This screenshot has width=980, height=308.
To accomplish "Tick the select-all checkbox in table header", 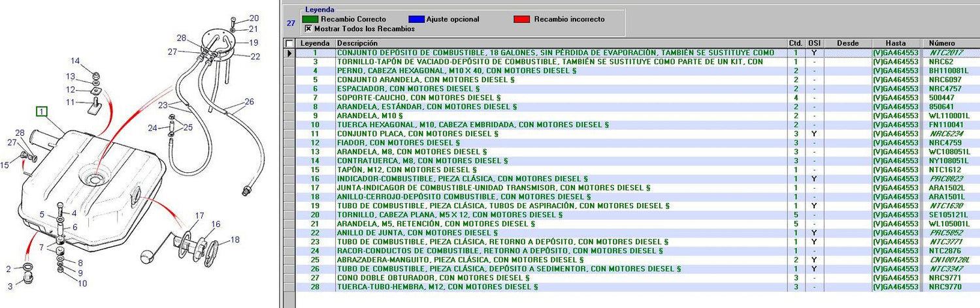I will coord(289,43).
